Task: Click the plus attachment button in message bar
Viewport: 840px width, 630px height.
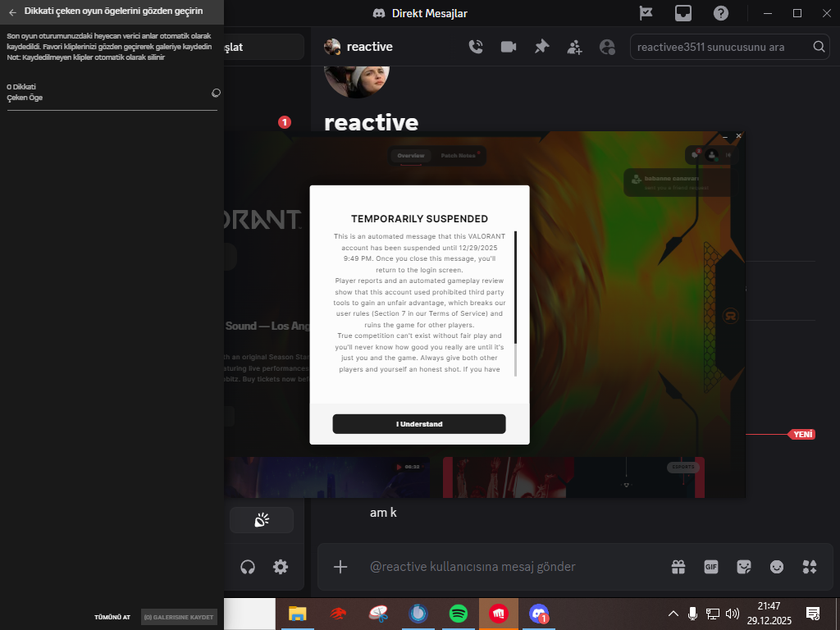Action: 340,567
